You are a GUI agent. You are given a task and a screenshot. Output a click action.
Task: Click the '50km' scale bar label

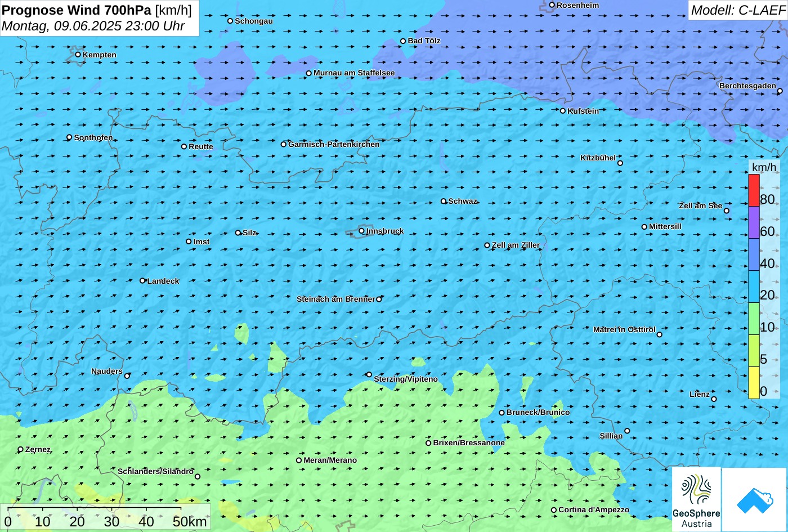tap(190, 521)
